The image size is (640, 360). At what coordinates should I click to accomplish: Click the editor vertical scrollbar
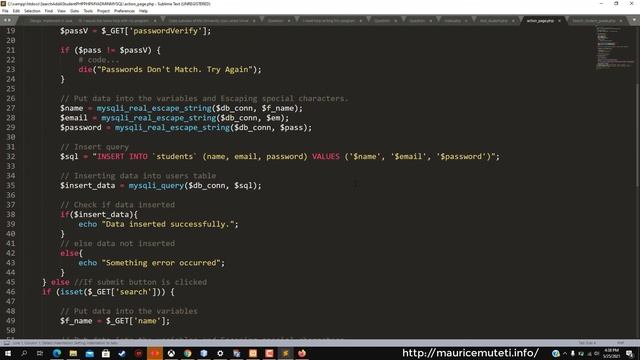pos(638,135)
